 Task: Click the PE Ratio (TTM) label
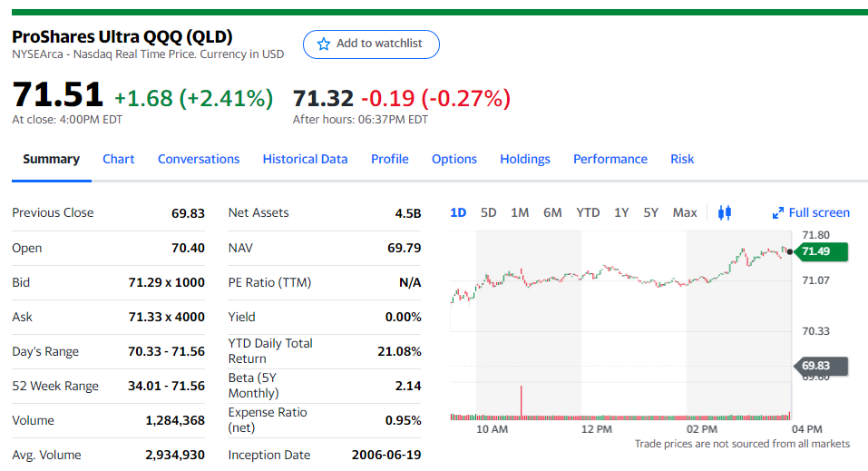point(269,282)
